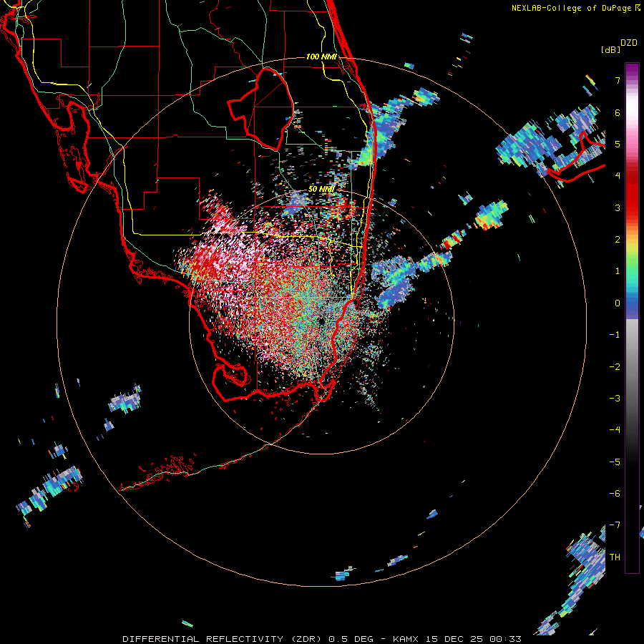Click the black radar site dot at center
This screenshot has height=644, width=644.
pos(321,321)
